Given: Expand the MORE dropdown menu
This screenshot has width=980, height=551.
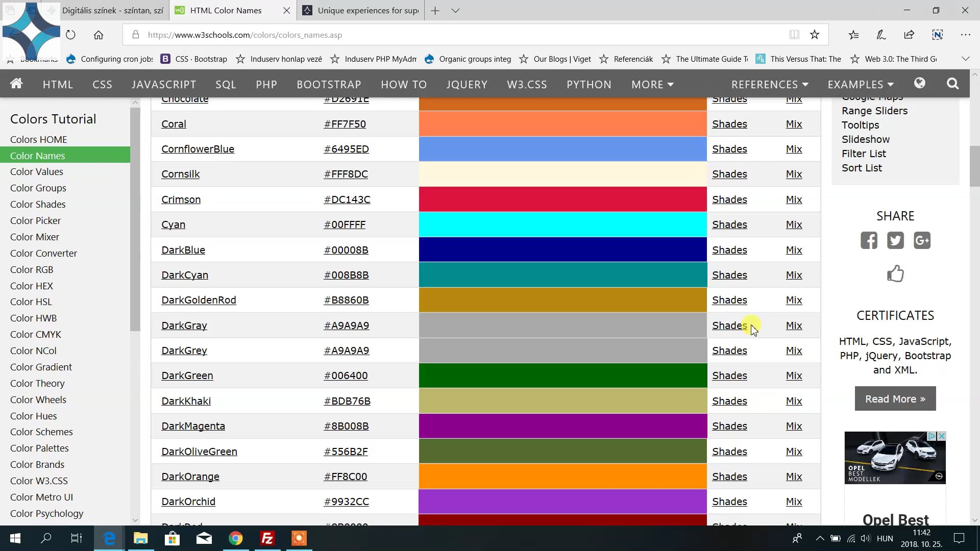Looking at the screenshot, I should [x=652, y=84].
